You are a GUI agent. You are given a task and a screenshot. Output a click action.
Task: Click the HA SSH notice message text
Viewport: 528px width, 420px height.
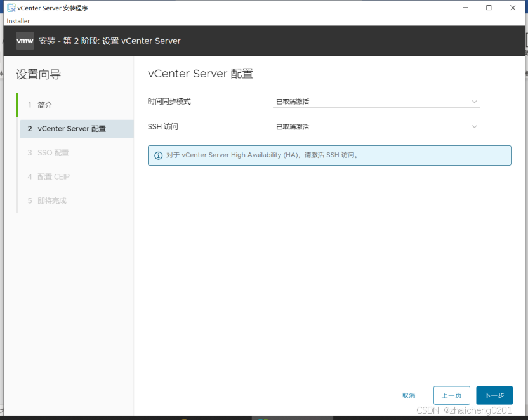[262, 155]
